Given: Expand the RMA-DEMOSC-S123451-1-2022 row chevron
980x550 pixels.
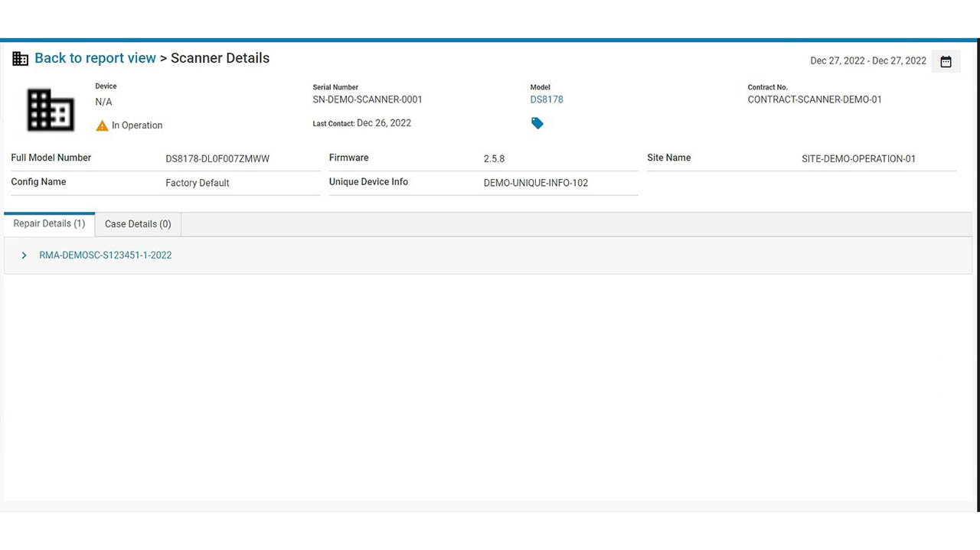Looking at the screenshot, I should pyautogui.click(x=24, y=255).
